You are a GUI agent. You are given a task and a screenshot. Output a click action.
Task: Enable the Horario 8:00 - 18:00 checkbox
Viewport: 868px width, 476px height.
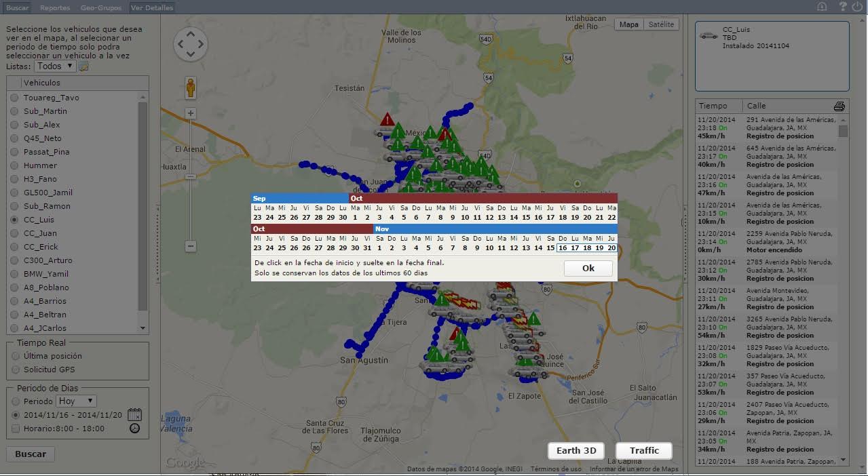[16, 429]
